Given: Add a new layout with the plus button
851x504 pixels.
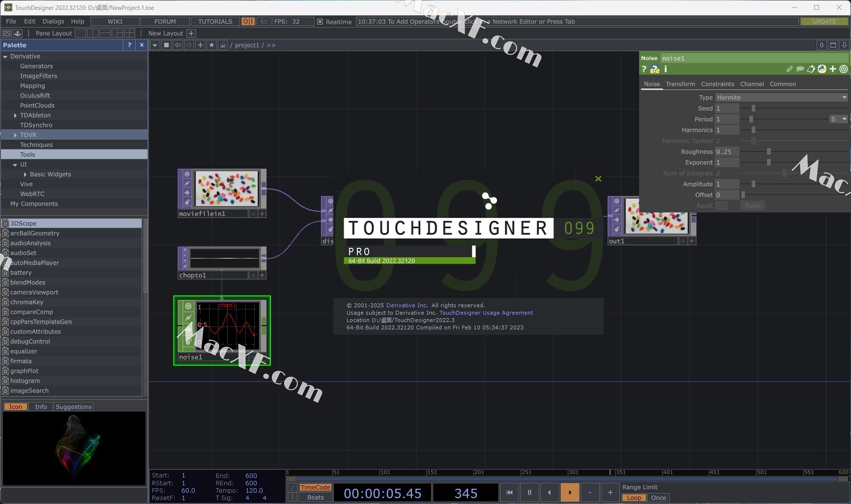Looking at the screenshot, I should (191, 33).
